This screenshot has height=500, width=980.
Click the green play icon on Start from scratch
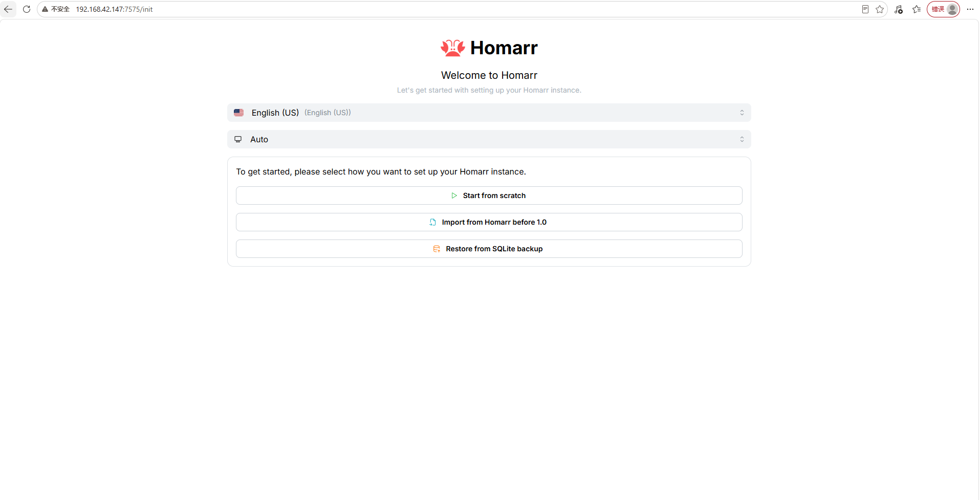pos(454,195)
